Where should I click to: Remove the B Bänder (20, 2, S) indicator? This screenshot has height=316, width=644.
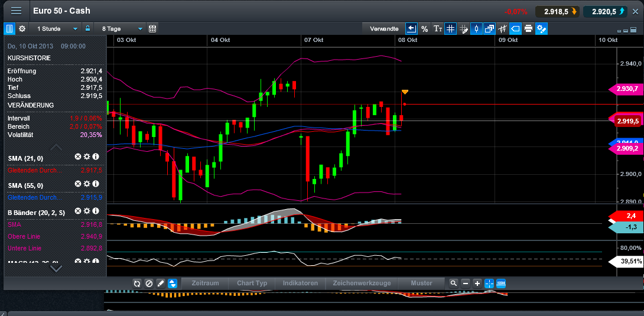pyautogui.click(x=77, y=211)
